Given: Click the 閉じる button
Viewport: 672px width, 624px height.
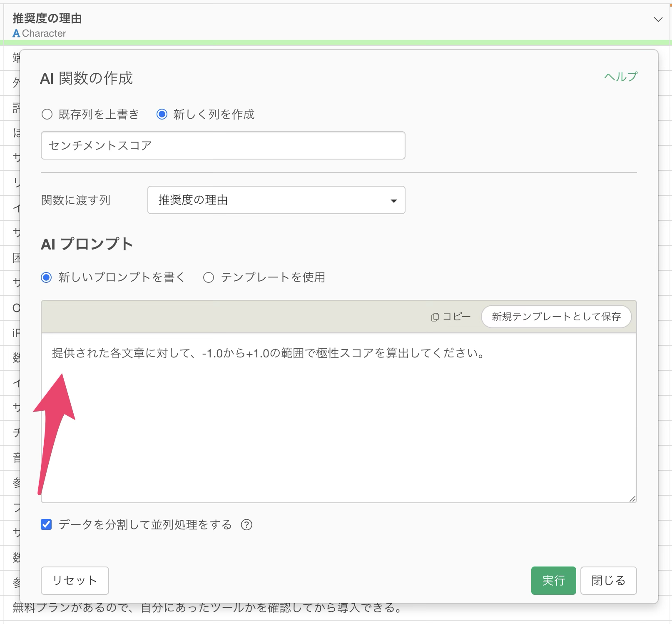Looking at the screenshot, I should point(608,581).
